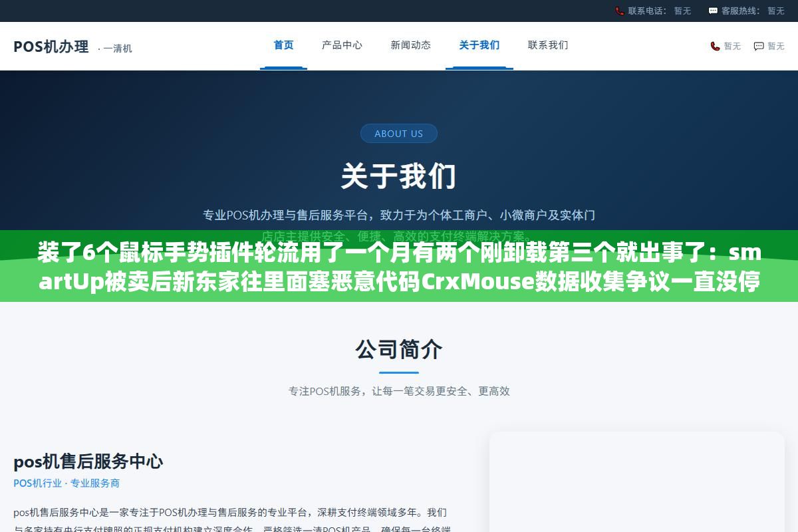This screenshot has height=532, width=798.
Task: Open 联系我们 in navigation
Action: coord(548,45)
